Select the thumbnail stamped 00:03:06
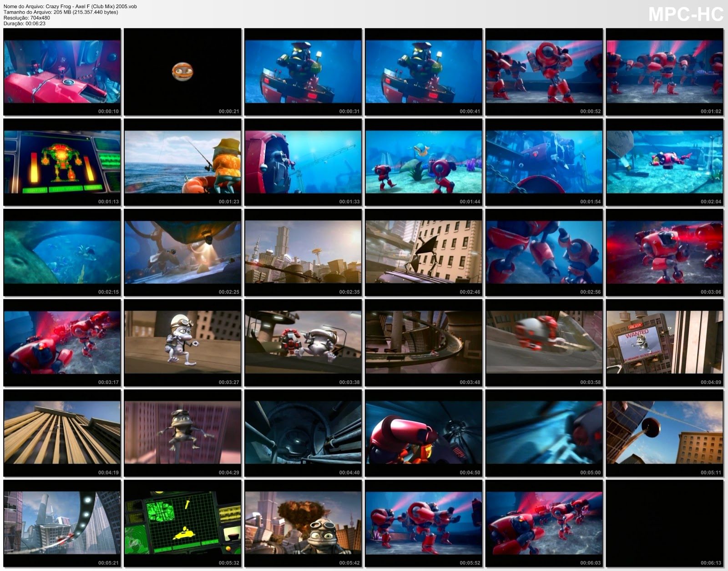The height and width of the screenshot is (571, 728). pyautogui.click(x=665, y=253)
